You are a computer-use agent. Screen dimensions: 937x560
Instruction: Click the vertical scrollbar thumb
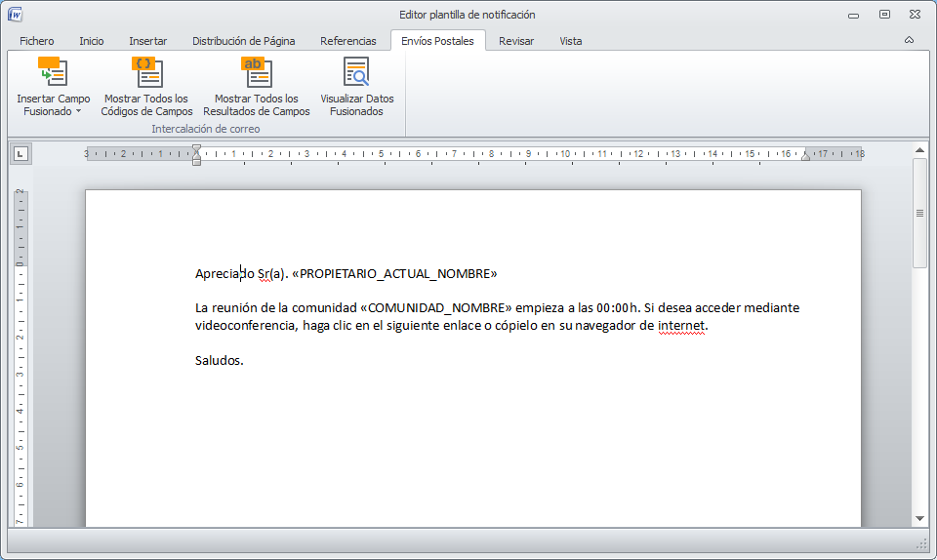click(x=919, y=213)
